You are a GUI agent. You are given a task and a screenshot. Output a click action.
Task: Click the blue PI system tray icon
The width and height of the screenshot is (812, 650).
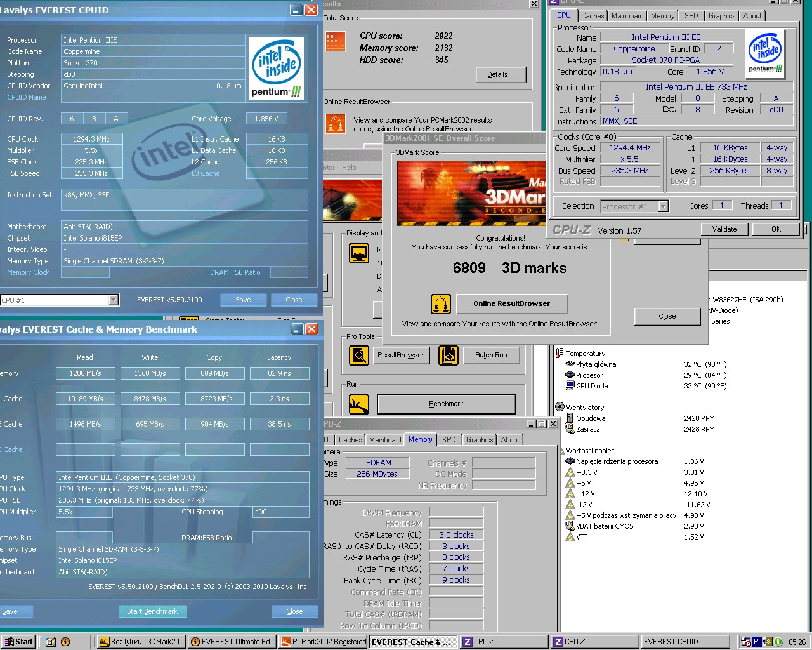757,642
